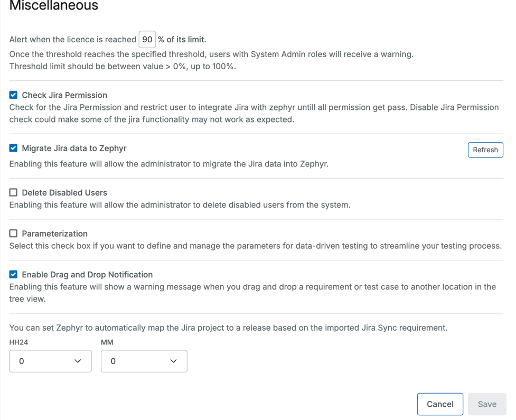Click the "Parameterization" label text

[54, 234]
